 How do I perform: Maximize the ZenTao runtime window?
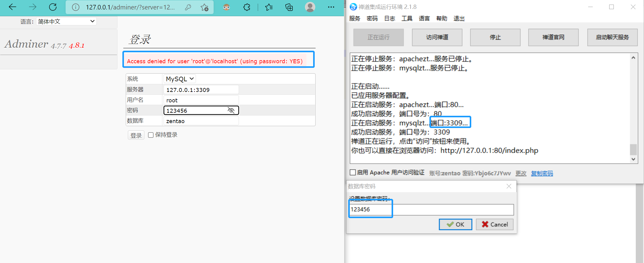611,7
